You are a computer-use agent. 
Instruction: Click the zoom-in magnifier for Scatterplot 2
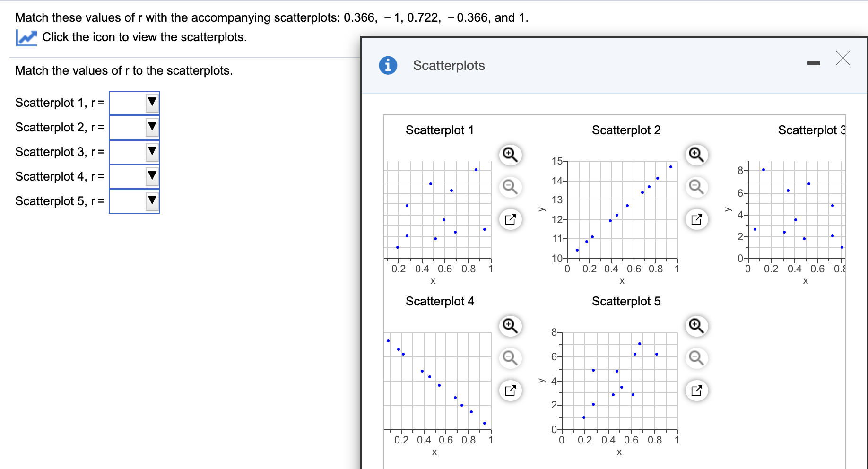point(696,155)
